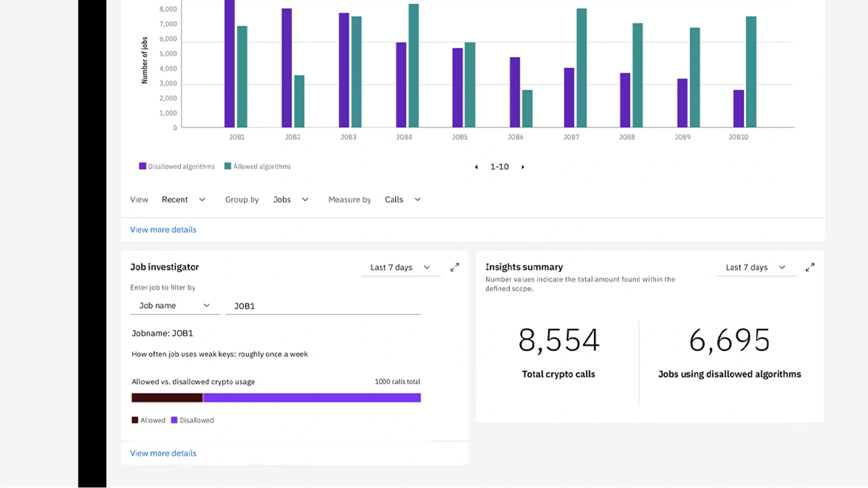Viewport: 868px width, 488px height.
Task: Expand the Insights summary panel to fullscreen
Action: 809,267
